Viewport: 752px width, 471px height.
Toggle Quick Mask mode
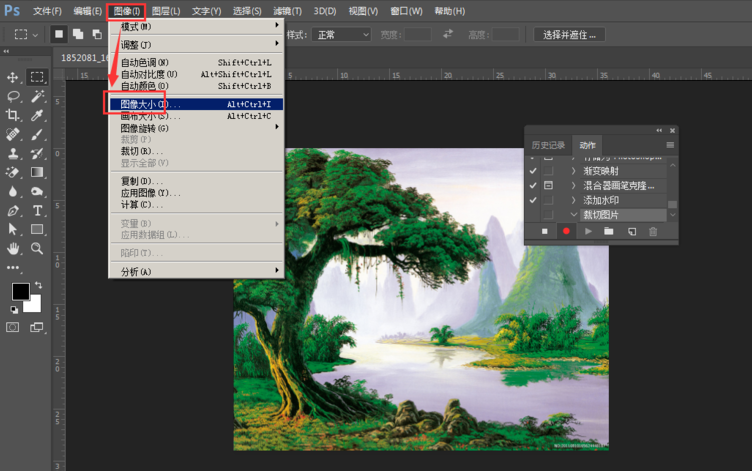[x=13, y=328]
